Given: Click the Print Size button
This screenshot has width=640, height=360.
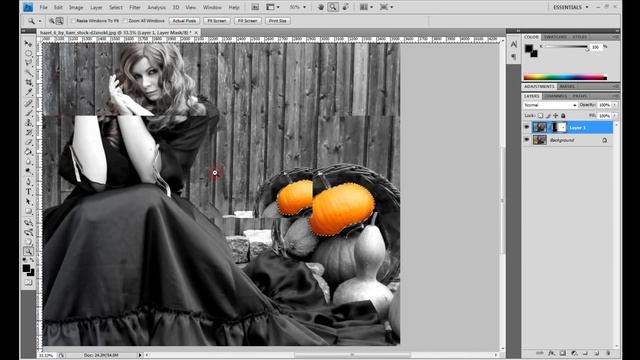Looking at the screenshot, I should pos(278,21).
